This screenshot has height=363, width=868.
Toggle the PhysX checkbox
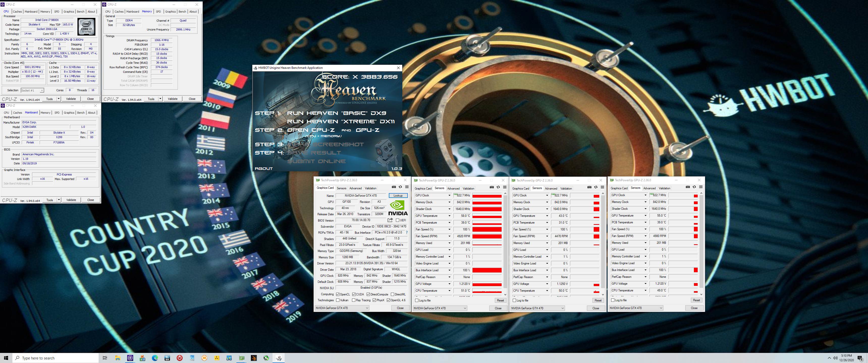(374, 300)
